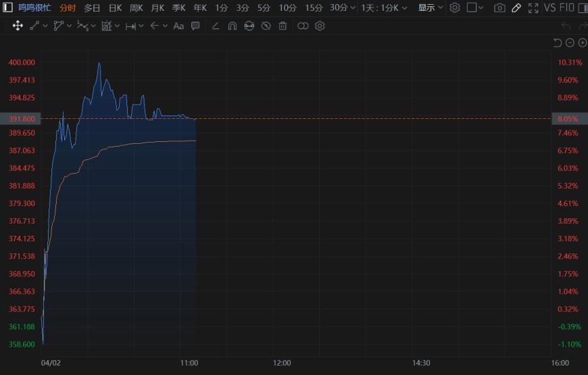Screen dimensions: 588x375
Task: Toggle the left sidebar panel icon
Action: point(7,8)
